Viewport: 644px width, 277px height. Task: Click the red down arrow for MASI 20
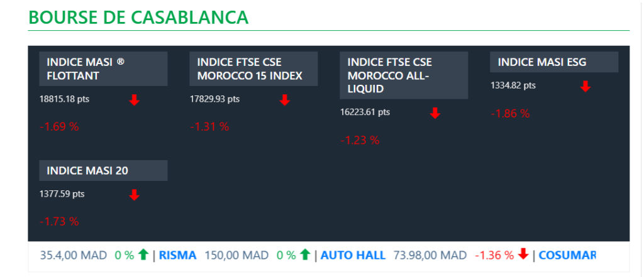coord(134,195)
